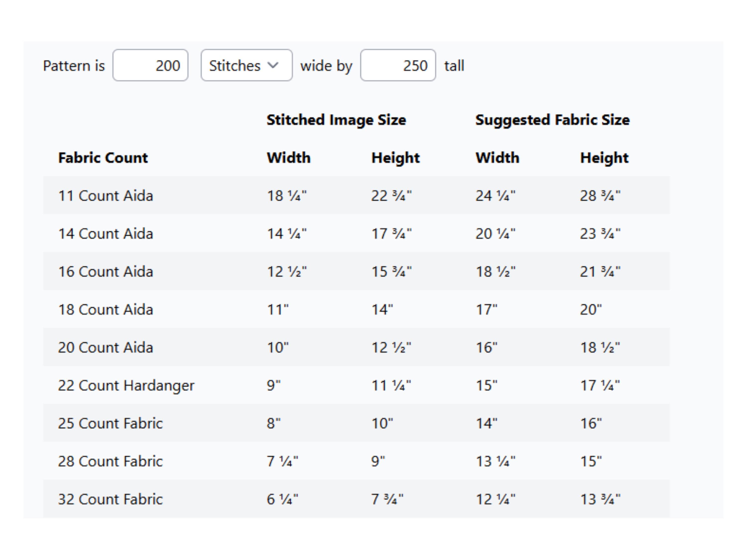Click the 14" stitched height for 18 Count
747x560 pixels.
[382, 310]
